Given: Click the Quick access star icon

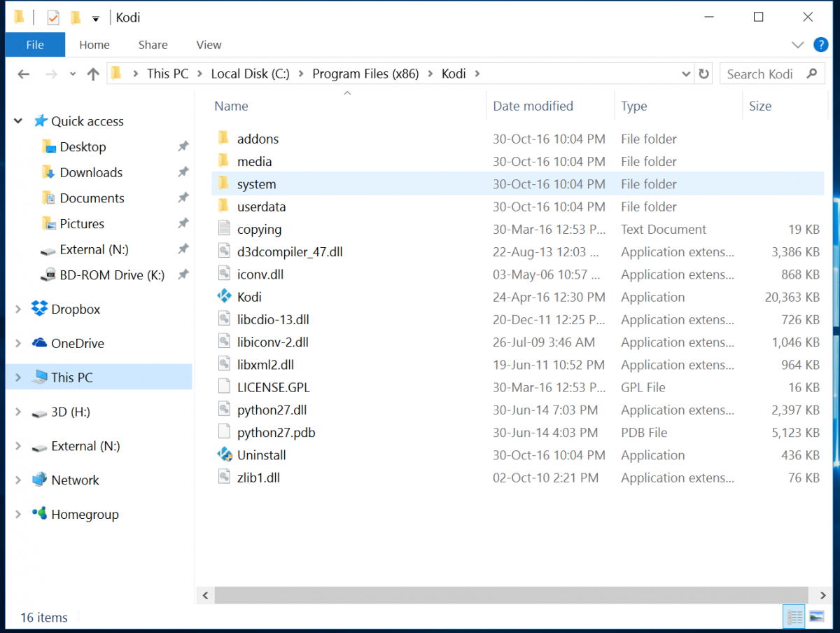Looking at the screenshot, I should point(40,121).
